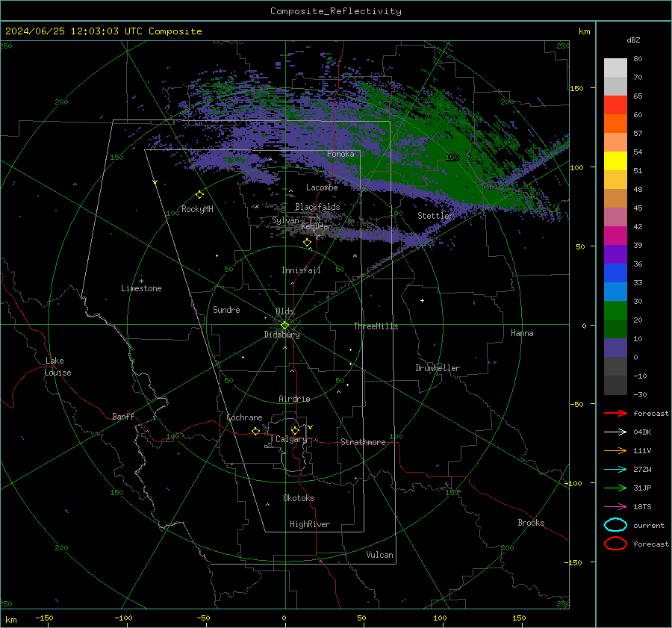Viewport: 672px width, 628px height.
Task: Click the 'current' legend text
Action: tap(649, 525)
